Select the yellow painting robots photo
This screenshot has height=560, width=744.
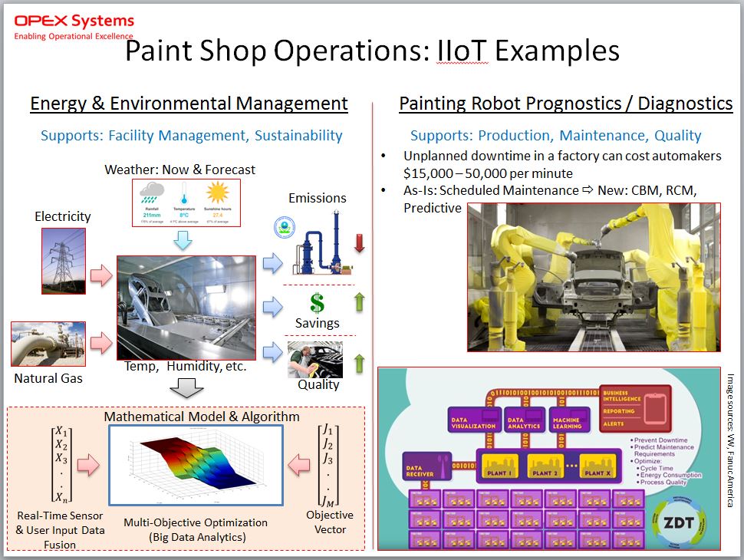coord(594,277)
